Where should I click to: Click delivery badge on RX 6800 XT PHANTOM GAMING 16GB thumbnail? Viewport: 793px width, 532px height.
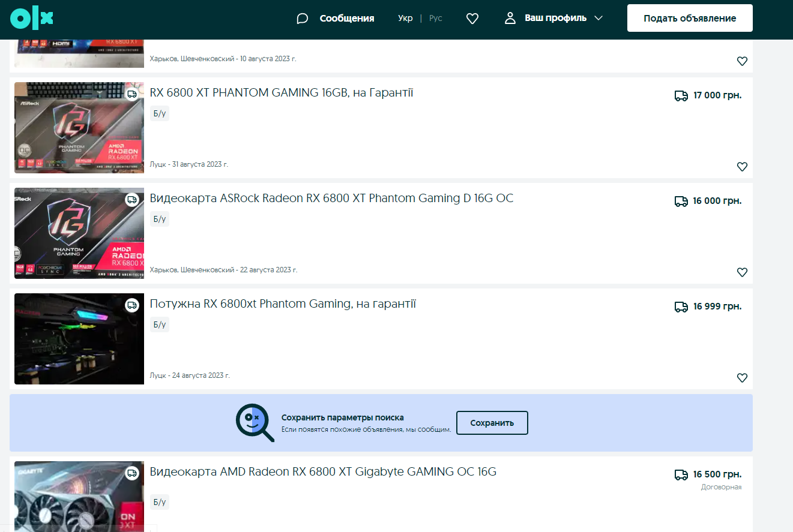132,94
